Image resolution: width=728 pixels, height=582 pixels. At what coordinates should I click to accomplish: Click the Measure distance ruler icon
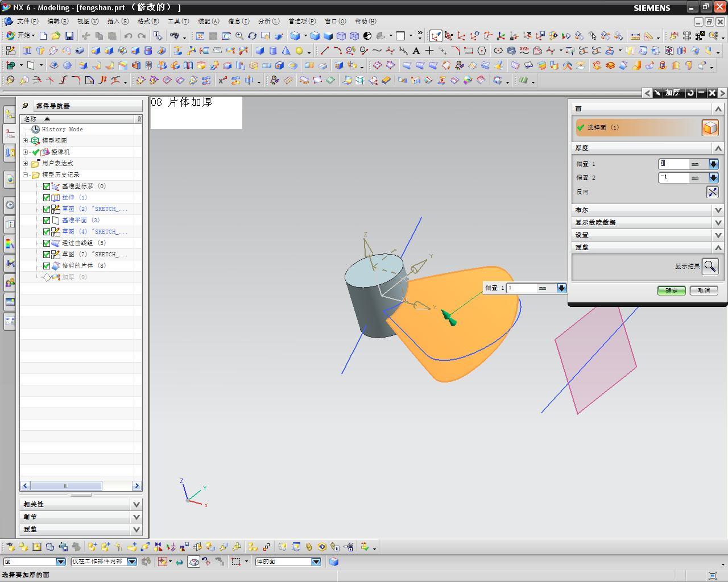(635, 36)
